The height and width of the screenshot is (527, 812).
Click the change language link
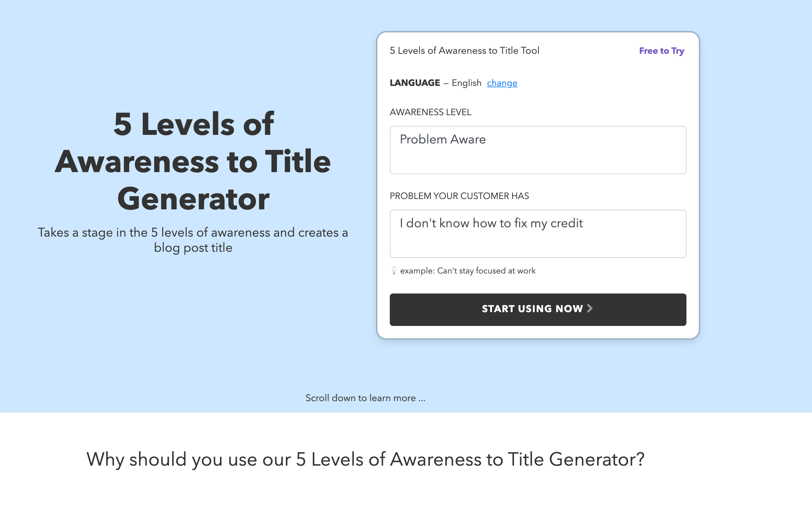click(x=502, y=83)
